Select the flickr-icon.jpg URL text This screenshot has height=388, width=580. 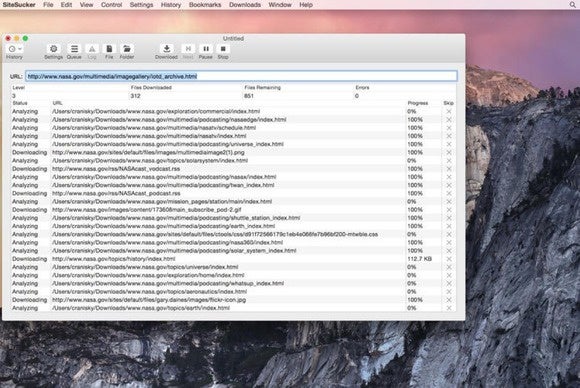[x=149, y=300]
